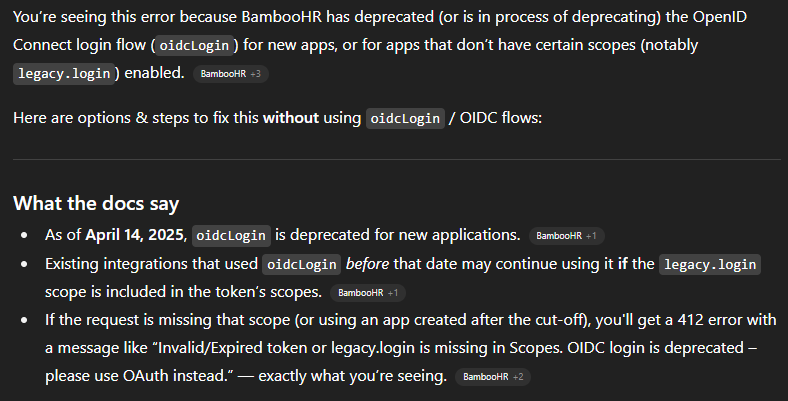Click the bold word 'without'
The image size is (788, 401).
[x=291, y=118]
